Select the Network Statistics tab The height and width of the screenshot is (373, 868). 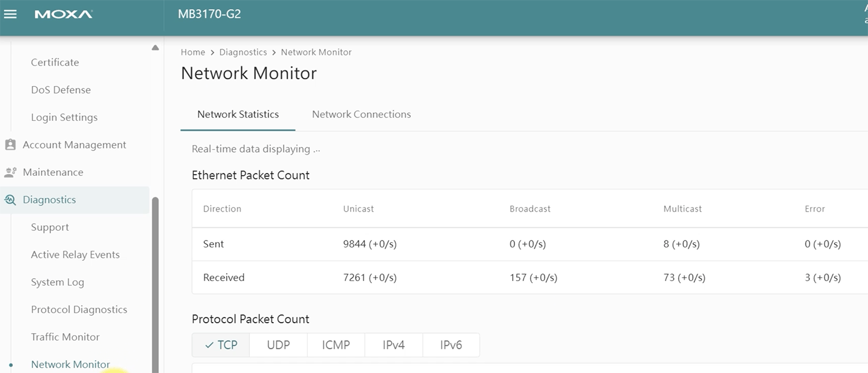(x=238, y=114)
